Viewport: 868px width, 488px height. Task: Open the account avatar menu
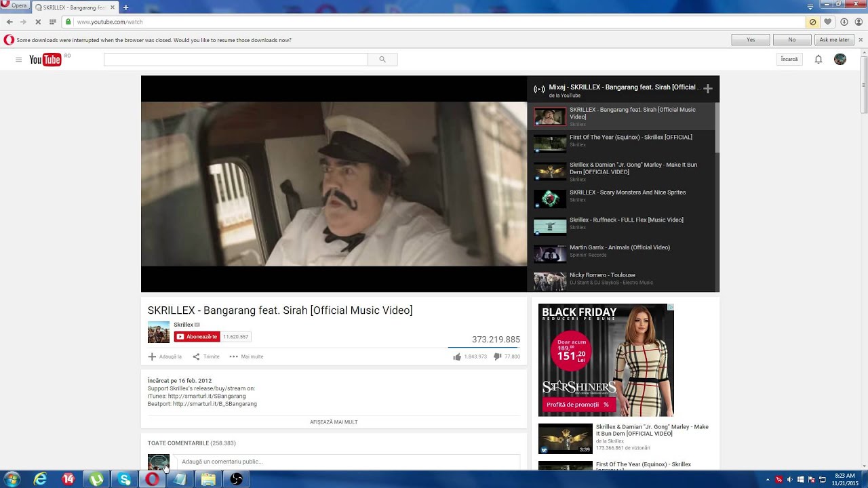coord(840,60)
